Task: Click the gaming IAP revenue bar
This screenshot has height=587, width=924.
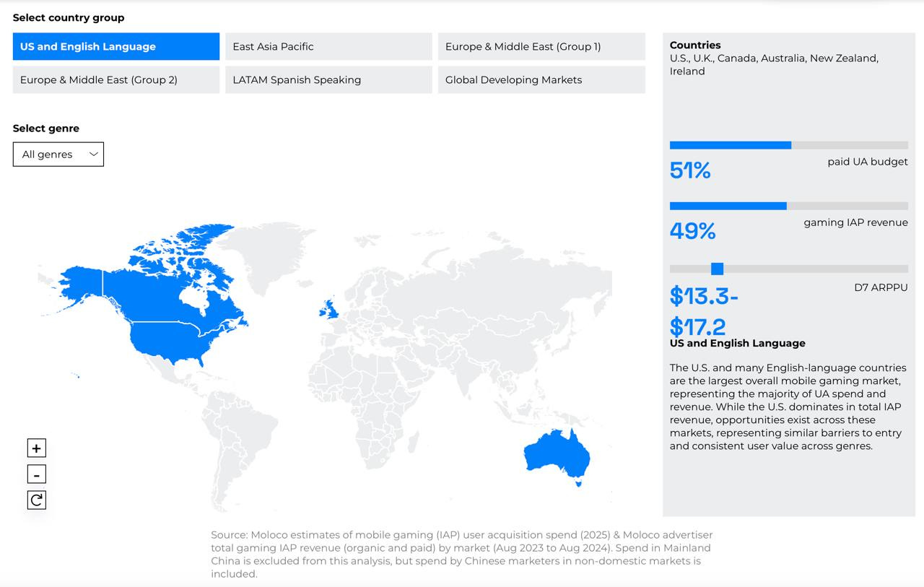Action: pyautogui.click(x=728, y=206)
